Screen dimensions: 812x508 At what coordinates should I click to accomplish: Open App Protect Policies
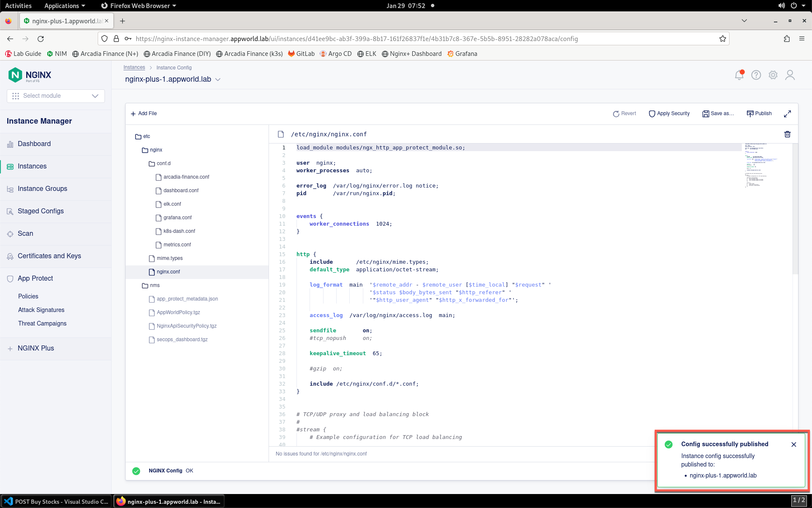point(28,296)
